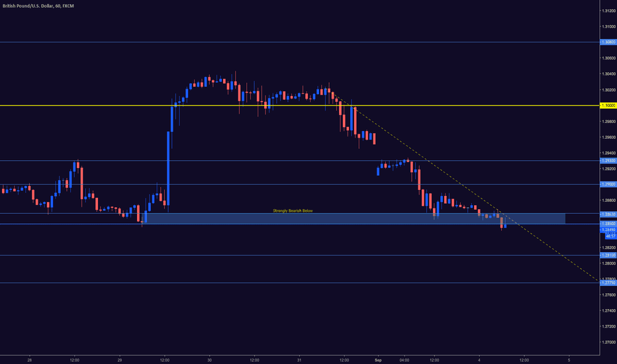Click the '30' date label on time axis
Image resolution: width=617 pixels, height=364 pixels.
click(209, 360)
